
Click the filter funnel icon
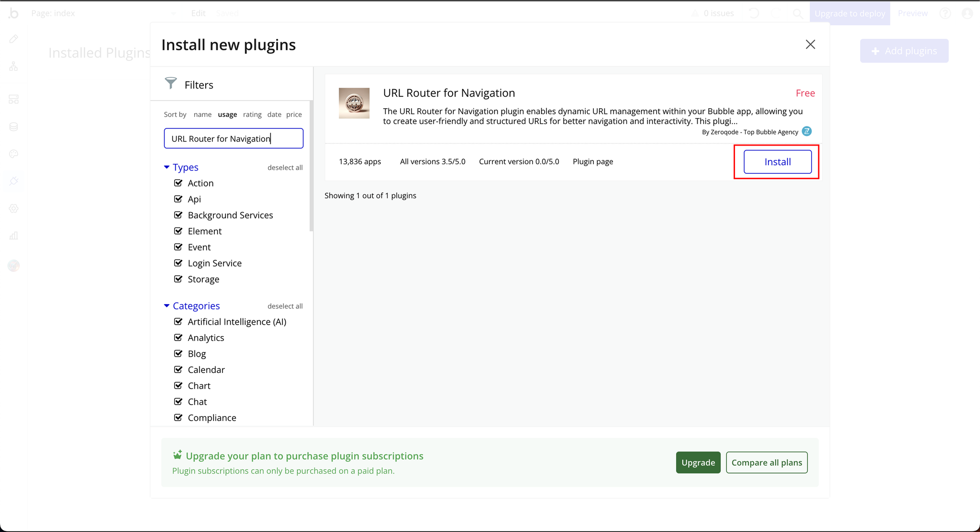tap(171, 83)
